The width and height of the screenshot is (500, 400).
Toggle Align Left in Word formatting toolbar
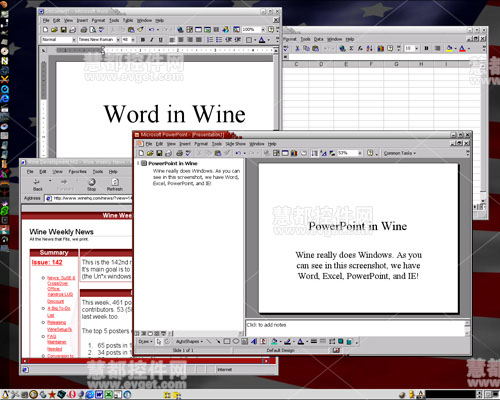(172, 40)
